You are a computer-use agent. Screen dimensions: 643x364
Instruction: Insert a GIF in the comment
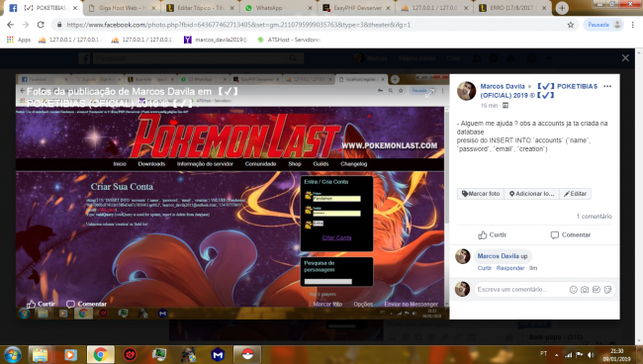click(x=597, y=290)
